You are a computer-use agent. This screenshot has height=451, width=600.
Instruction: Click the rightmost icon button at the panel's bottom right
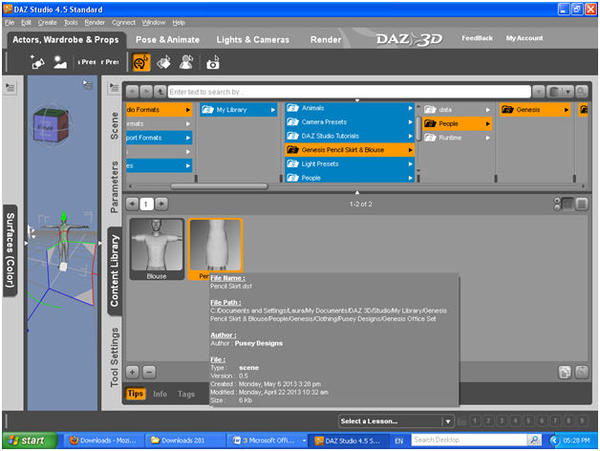click(x=582, y=372)
